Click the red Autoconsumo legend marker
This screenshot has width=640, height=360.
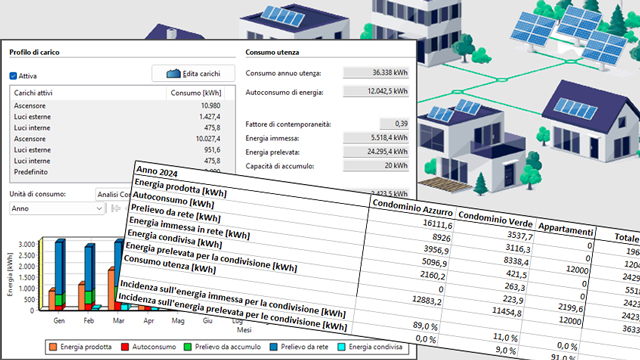[x=125, y=347]
